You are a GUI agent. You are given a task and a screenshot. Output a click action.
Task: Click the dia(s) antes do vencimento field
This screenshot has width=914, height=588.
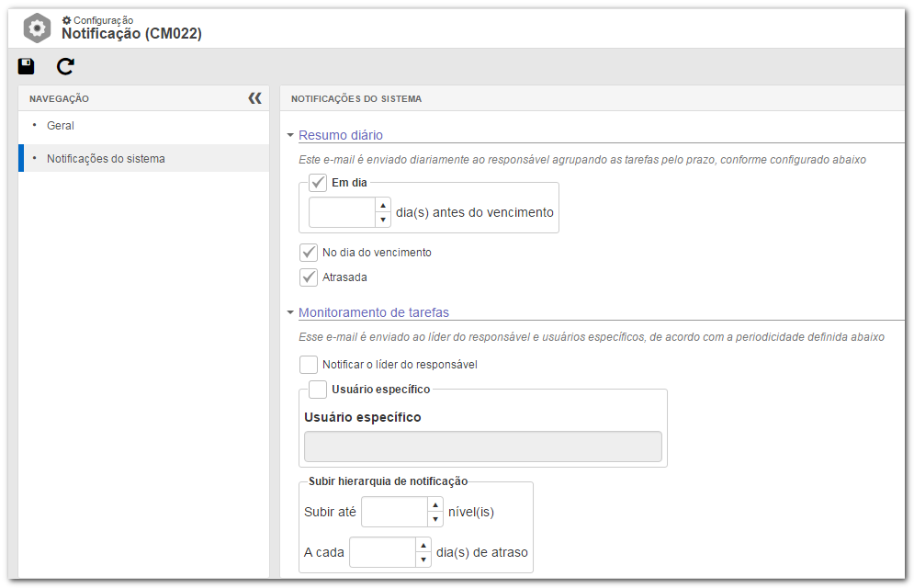tap(342, 213)
